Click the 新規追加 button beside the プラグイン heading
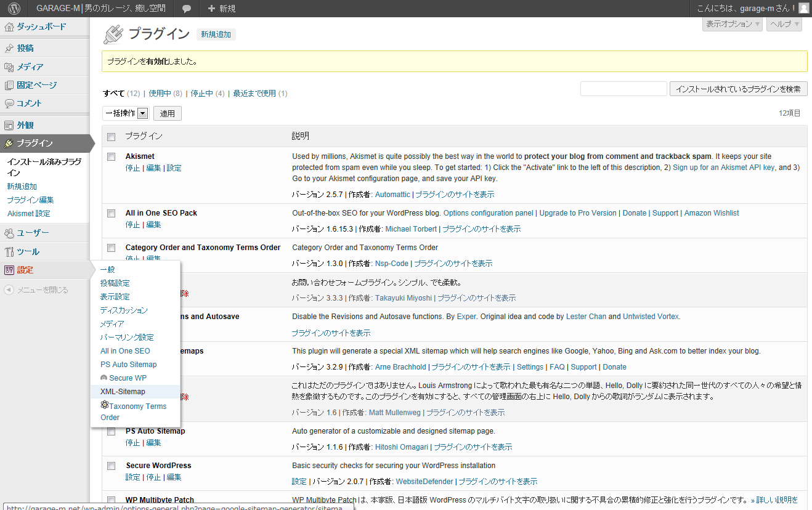The height and width of the screenshot is (510, 812). point(216,34)
